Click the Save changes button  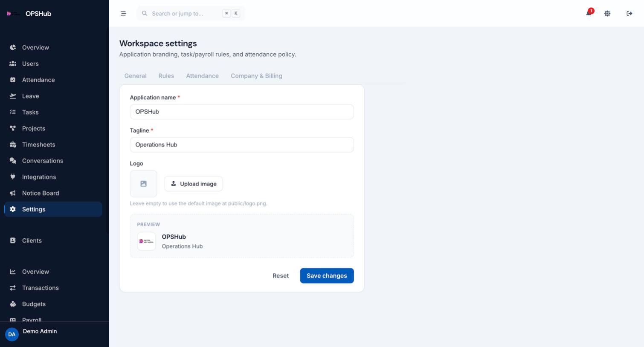327,276
